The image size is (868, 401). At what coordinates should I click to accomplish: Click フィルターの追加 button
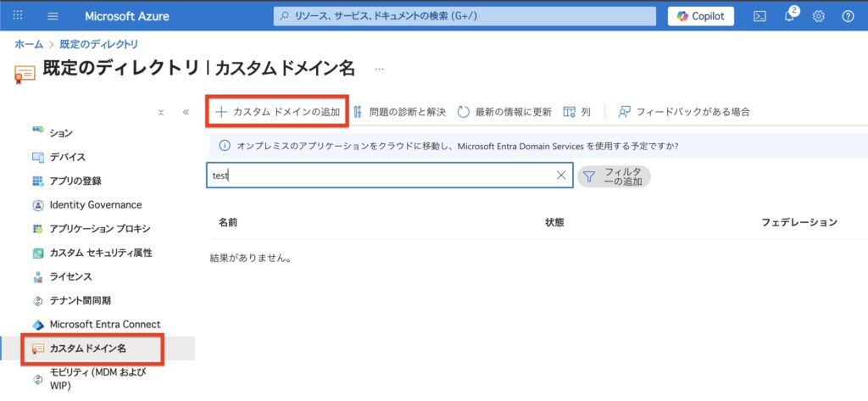click(614, 176)
